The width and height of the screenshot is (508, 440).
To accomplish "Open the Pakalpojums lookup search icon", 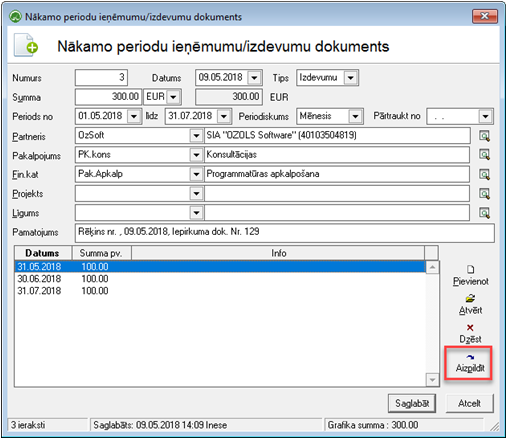I will [x=484, y=155].
